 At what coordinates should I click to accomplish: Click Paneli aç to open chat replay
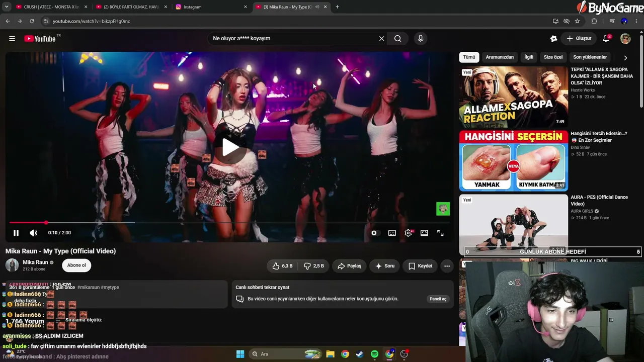[x=437, y=299]
